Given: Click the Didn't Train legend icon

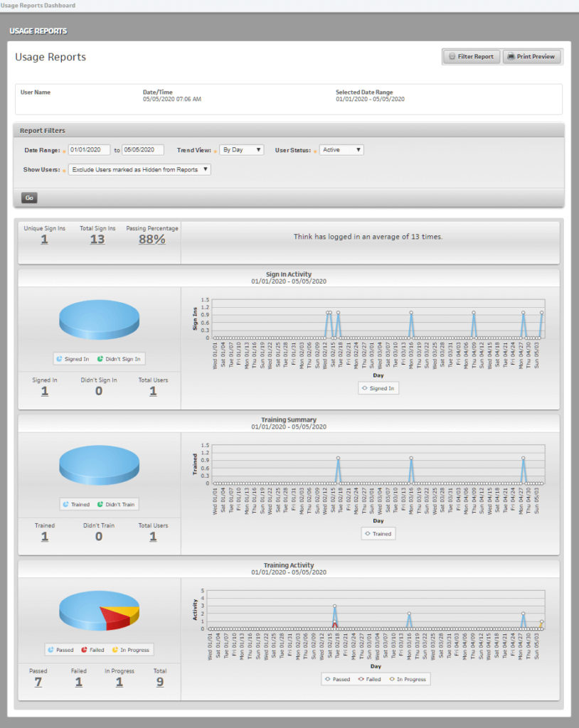Looking at the screenshot, I should (x=100, y=505).
